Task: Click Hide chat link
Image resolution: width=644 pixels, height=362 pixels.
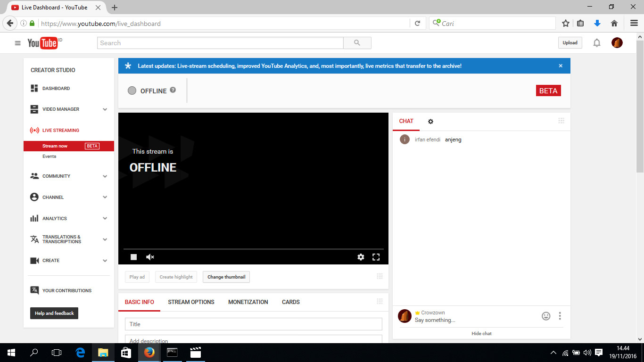Action: coord(481,334)
